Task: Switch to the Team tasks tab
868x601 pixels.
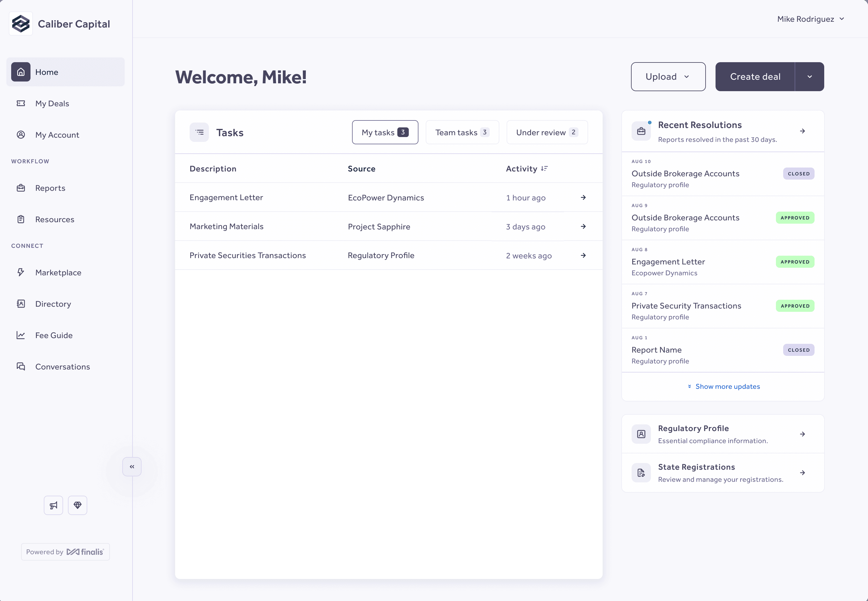Action: pyautogui.click(x=462, y=133)
